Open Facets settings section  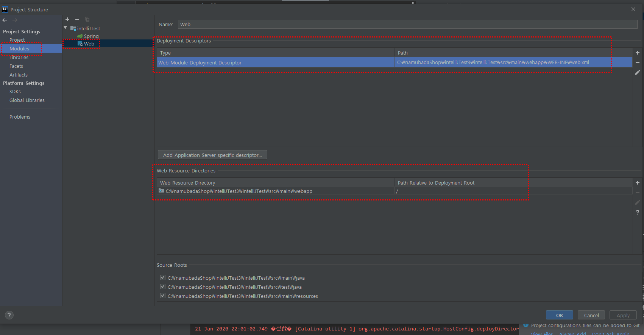pos(16,66)
